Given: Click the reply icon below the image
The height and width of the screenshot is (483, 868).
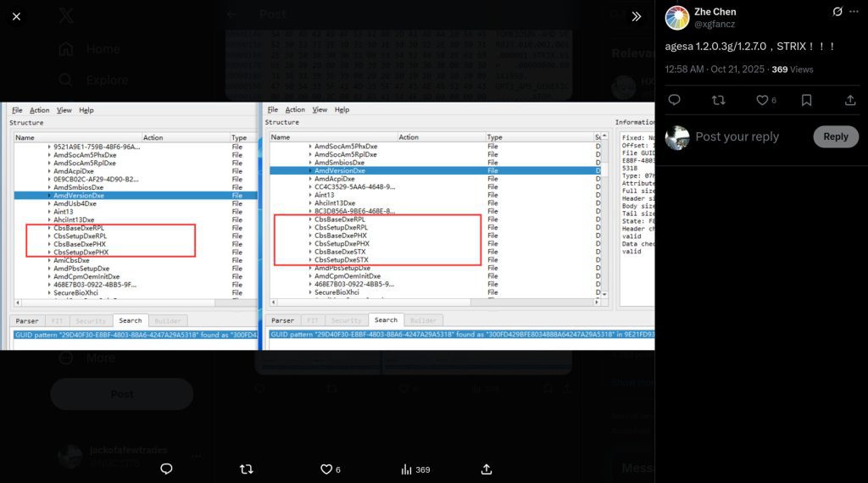Looking at the screenshot, I should (166, 469).
